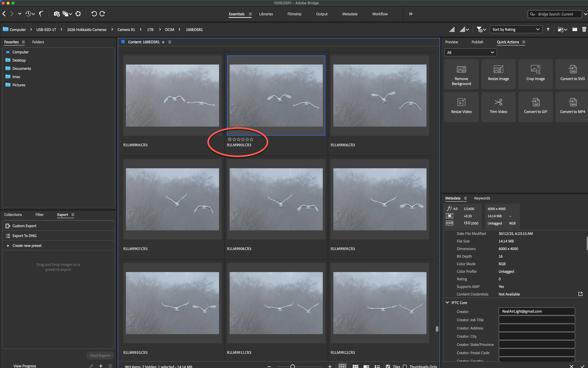This screenshot has width=588, height=368.
Task: Toggle the Tiles checkbox
Action: click(x=388, y=366)
